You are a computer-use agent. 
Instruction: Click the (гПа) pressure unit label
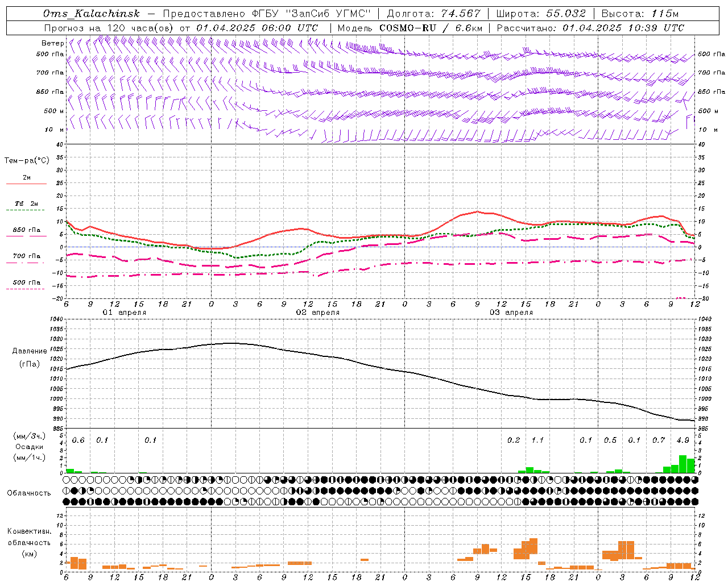point(30,364)
